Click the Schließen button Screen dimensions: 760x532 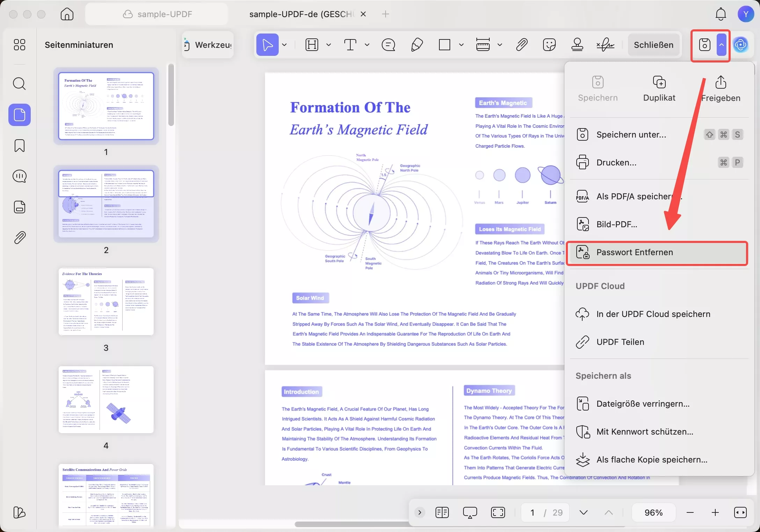click(x=653, y=45)
